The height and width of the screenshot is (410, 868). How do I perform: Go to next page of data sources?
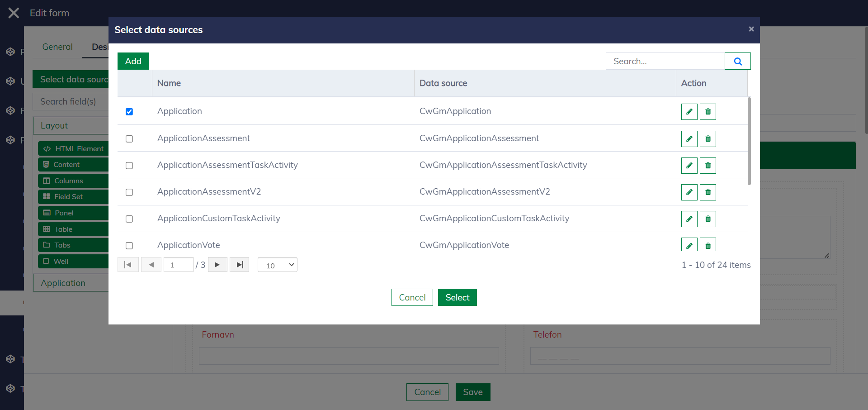click(x=217, y=265)
